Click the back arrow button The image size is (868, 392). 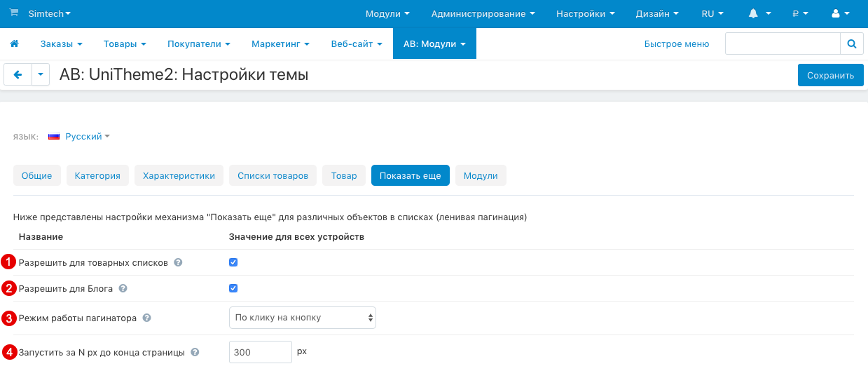click(18, 75)
